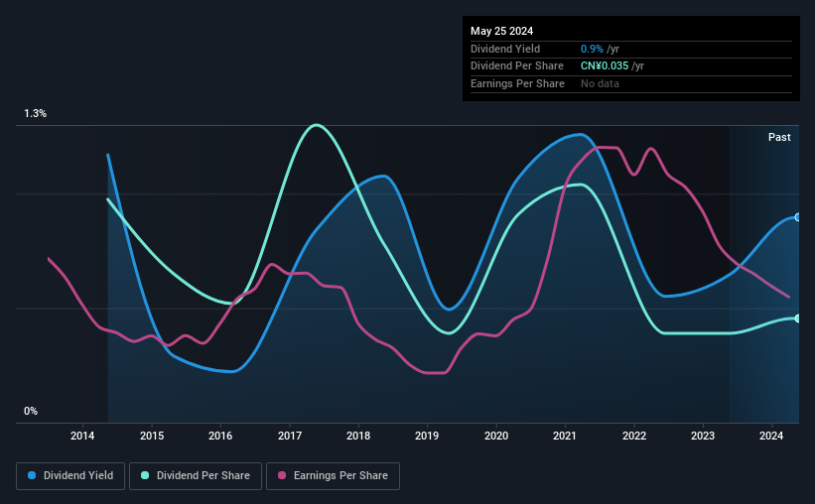The image size is (815, 504).
Task: Click the 2018 axis label
Action: coord(358,436)
